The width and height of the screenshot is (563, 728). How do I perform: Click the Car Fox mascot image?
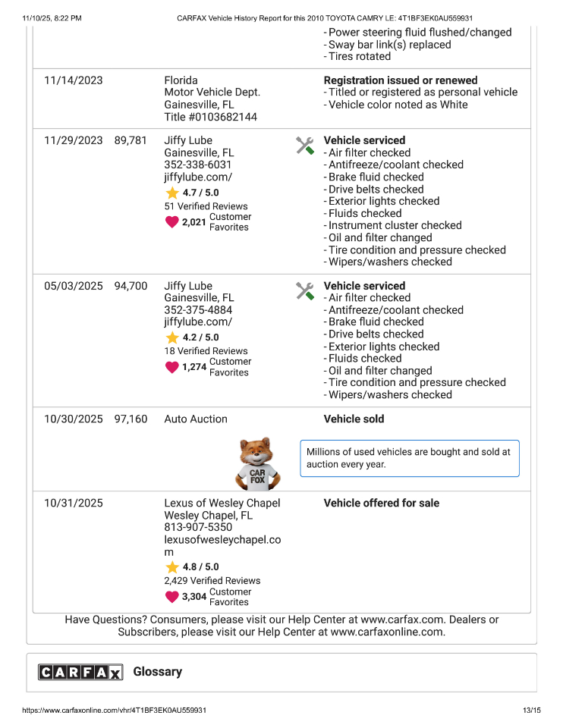[x=259, y=464]
